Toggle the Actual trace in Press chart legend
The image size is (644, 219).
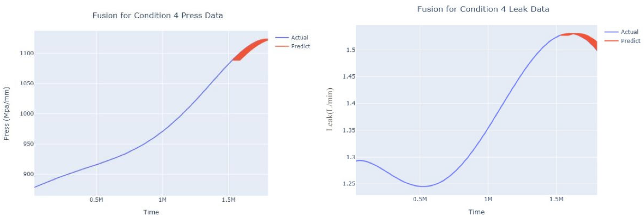(299, 37)
